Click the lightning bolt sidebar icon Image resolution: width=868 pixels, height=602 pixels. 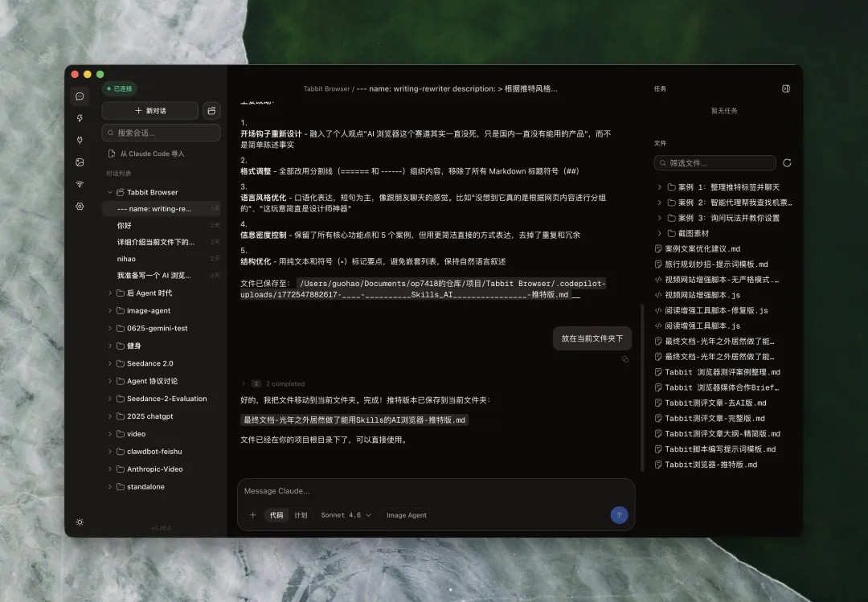click(80, 118)
